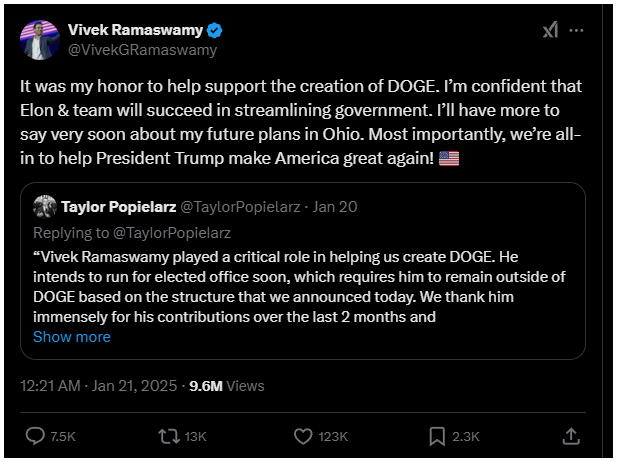Expand quoted tweet with Show more
Image resolution: width=617 pixels, height=462 pixels.
tap(72, 337)
